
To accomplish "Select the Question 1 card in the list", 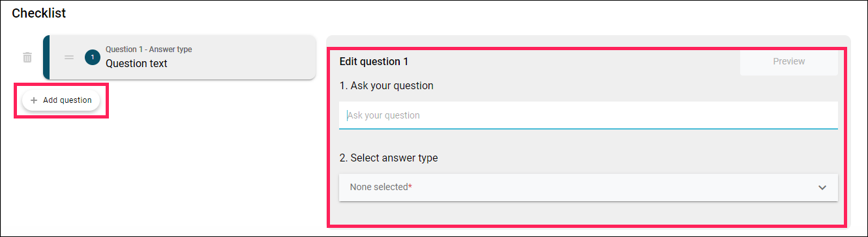I will tap(179, 57).
